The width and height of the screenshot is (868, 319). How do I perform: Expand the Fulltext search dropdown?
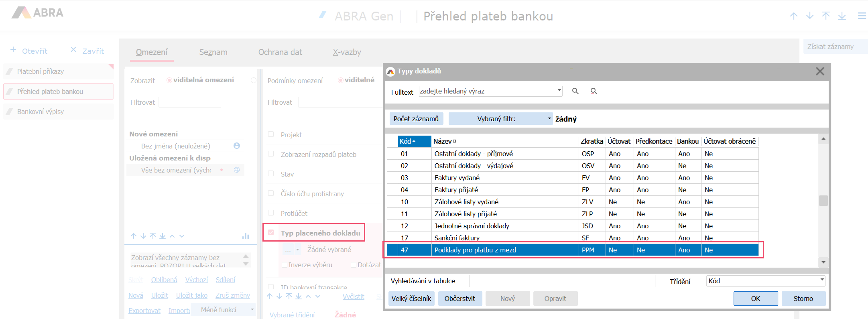(x=559, y=91)
